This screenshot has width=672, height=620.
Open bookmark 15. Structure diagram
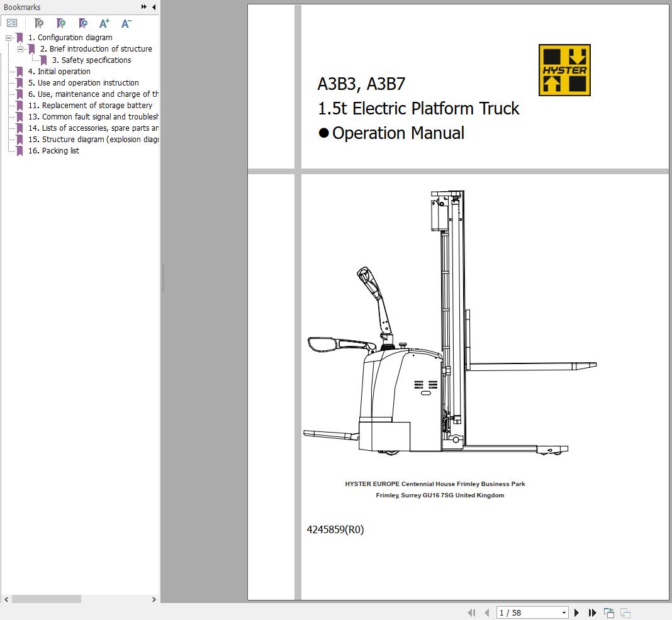click(93, 140)
